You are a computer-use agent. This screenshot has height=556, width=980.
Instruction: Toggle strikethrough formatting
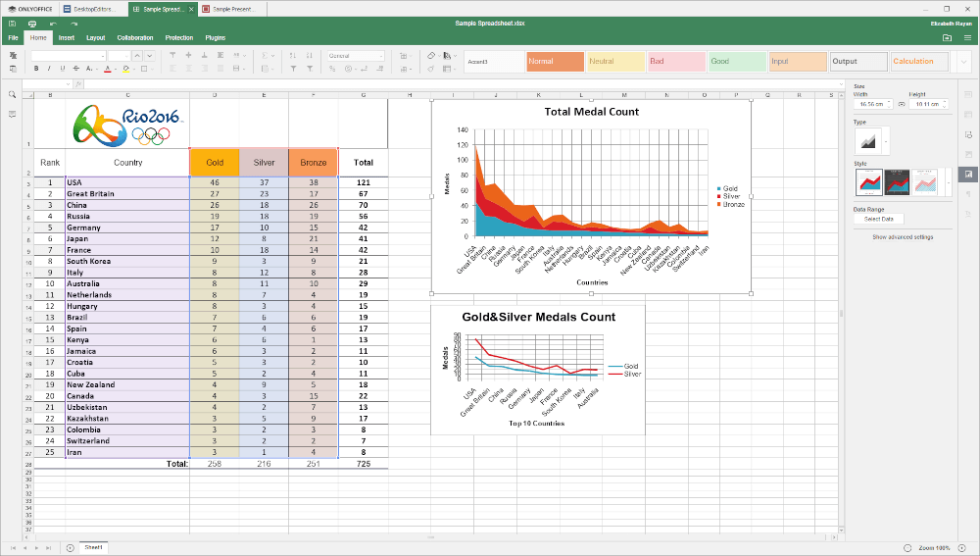click(x=75, y=69)
